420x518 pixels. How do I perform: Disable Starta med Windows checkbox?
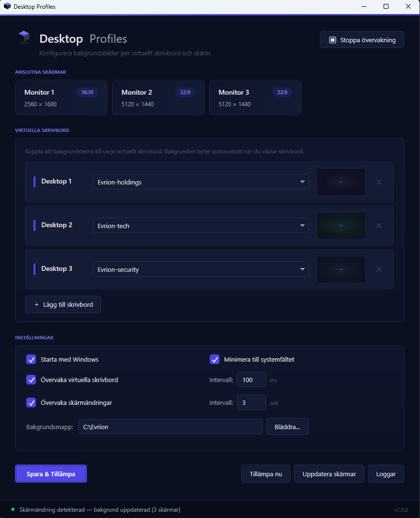tap(31, 359)
